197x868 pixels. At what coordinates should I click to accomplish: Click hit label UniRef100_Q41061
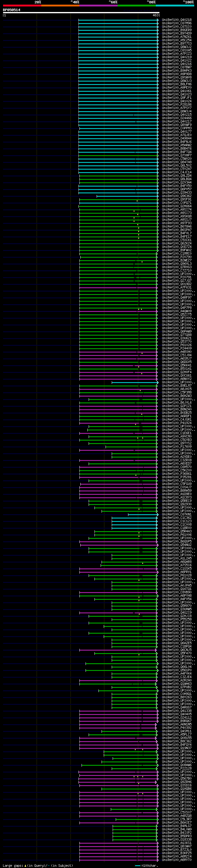pos(177,91)
